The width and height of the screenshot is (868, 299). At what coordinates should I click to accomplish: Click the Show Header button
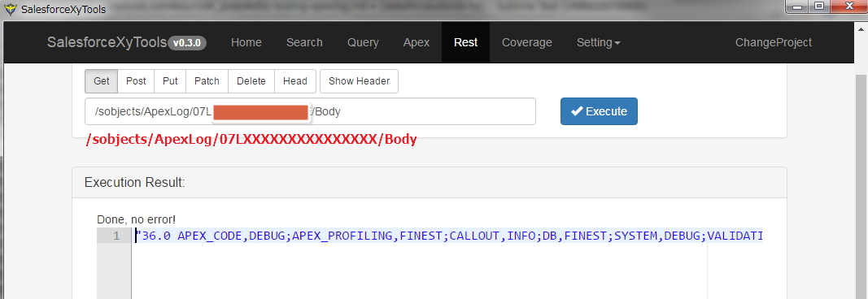tap(360, 81)
